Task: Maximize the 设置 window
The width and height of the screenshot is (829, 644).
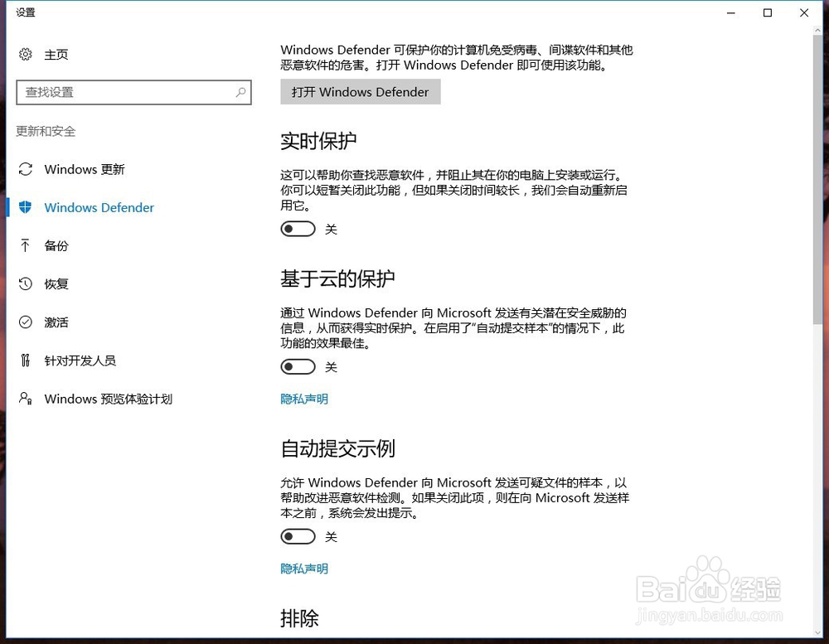Action: click(x=768, y=12)
